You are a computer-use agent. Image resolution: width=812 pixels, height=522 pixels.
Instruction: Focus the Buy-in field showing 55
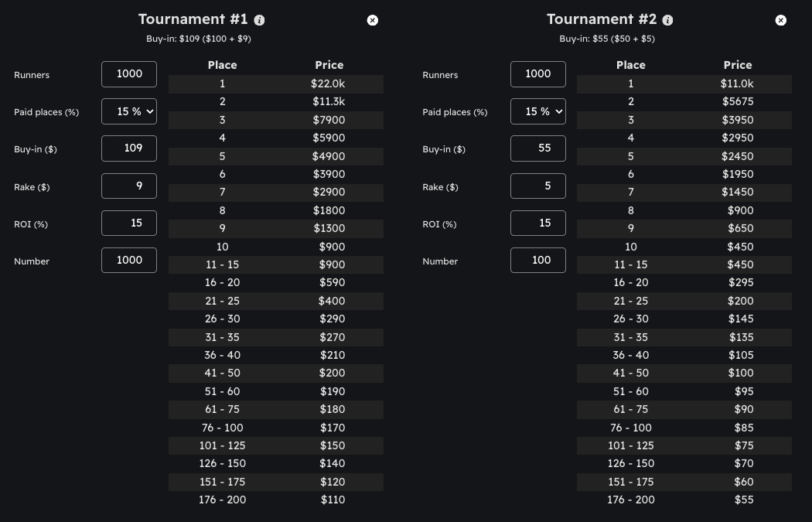click(537, 148)
